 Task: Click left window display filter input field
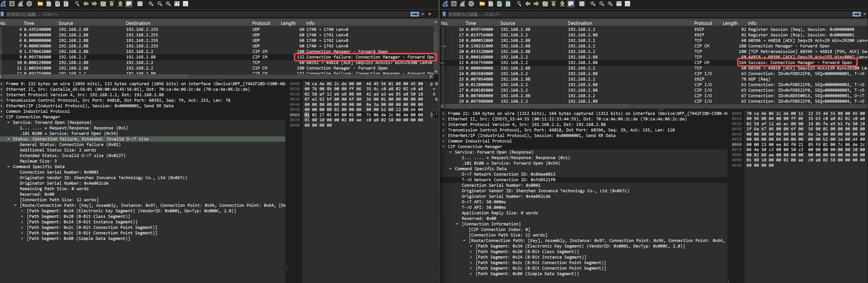[202, 14]
